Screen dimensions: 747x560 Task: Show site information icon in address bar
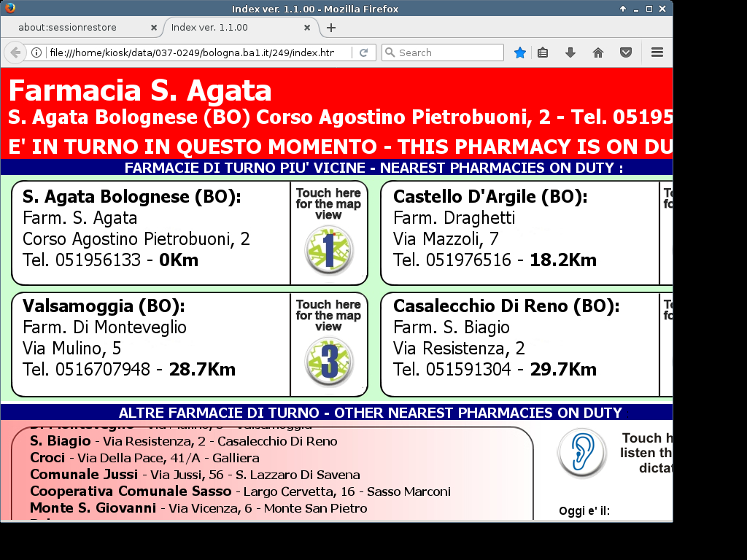point(36,52)
